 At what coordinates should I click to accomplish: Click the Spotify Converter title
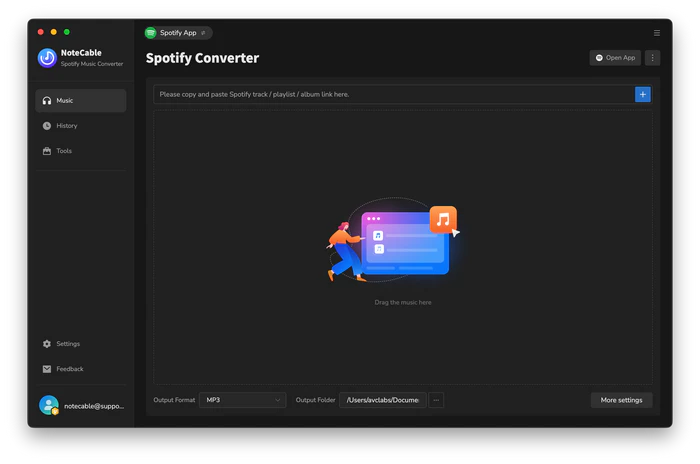202,58
